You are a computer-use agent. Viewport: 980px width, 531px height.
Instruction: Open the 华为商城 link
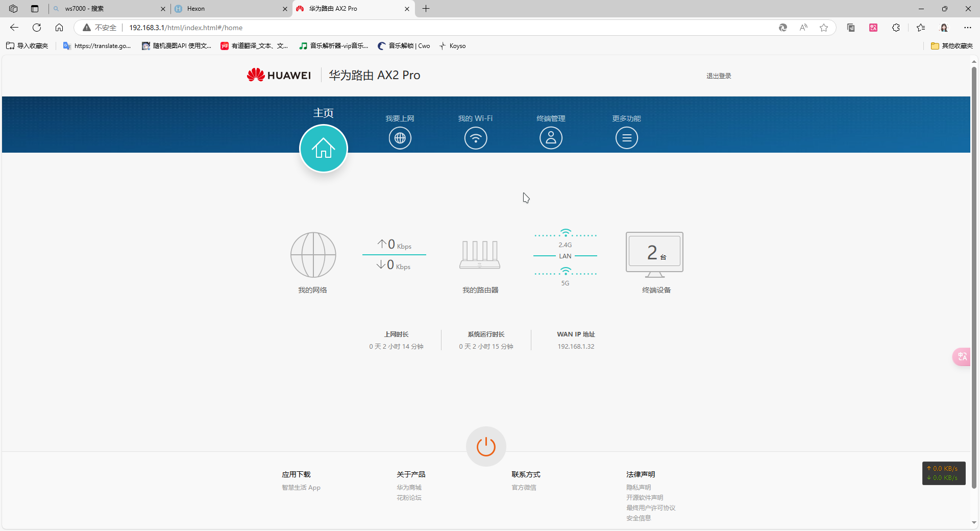pos(409,488)
